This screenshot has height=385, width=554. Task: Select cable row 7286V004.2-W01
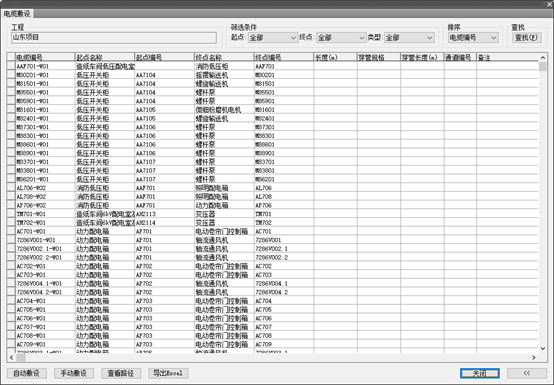[272, 292]
